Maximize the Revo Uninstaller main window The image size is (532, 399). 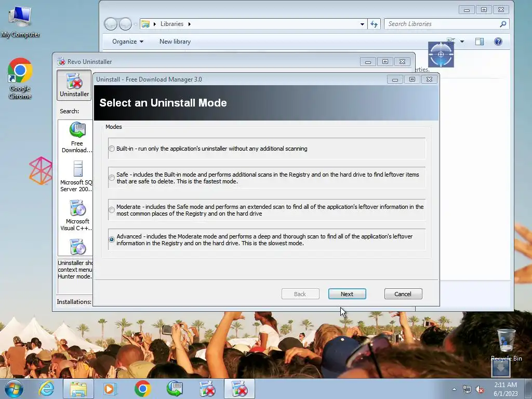coord(385,62)
